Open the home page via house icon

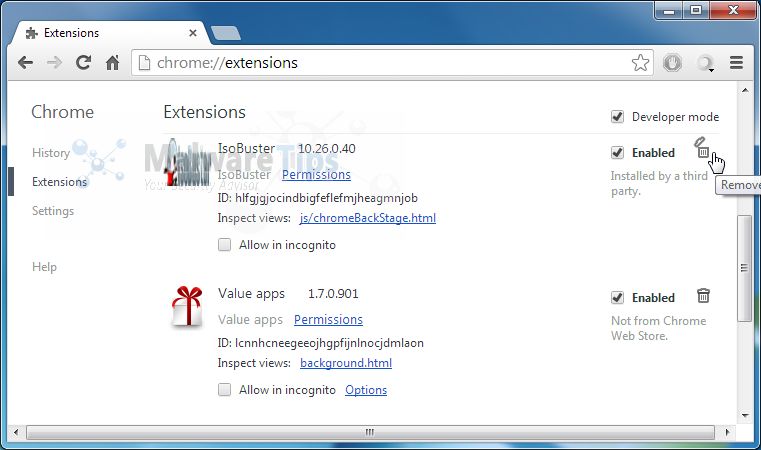coord(113,63)
